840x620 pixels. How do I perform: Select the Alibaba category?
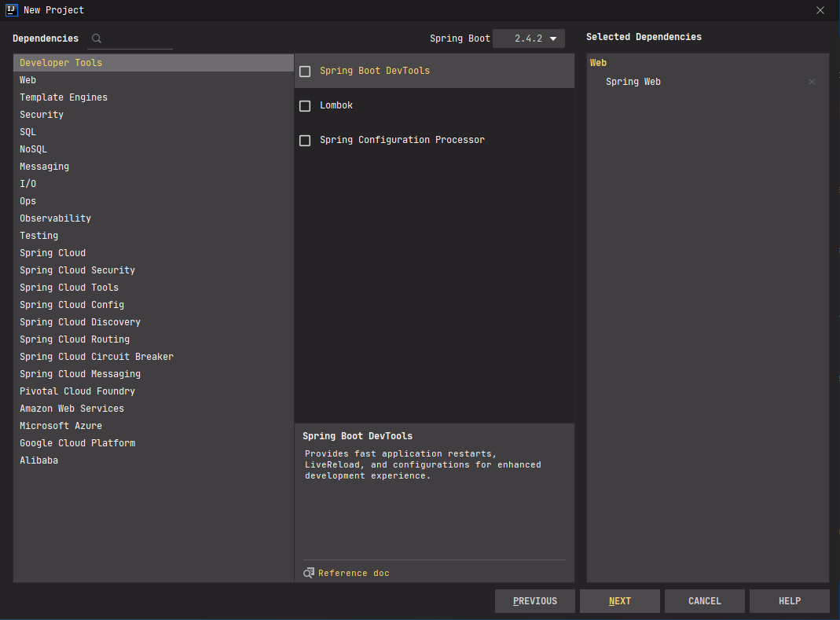[154, 460]
